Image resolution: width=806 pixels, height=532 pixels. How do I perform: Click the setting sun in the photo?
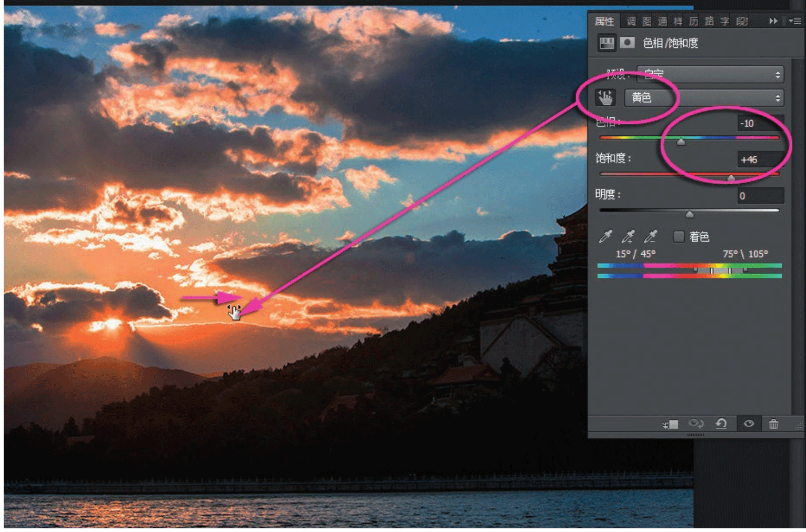pyautogui.click(x=112, y=324)
